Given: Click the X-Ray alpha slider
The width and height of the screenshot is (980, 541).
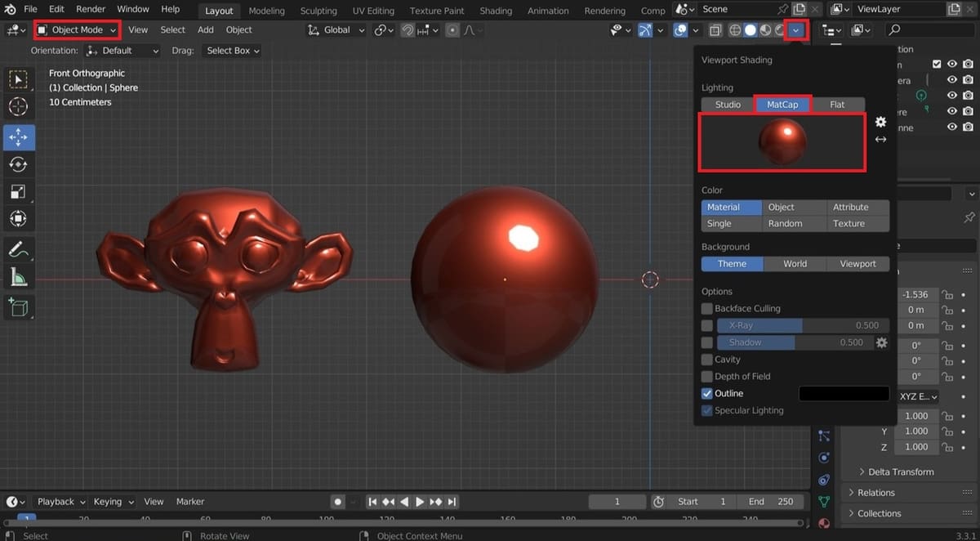Looking at the screenshot, I should click(x=803, y=325).
